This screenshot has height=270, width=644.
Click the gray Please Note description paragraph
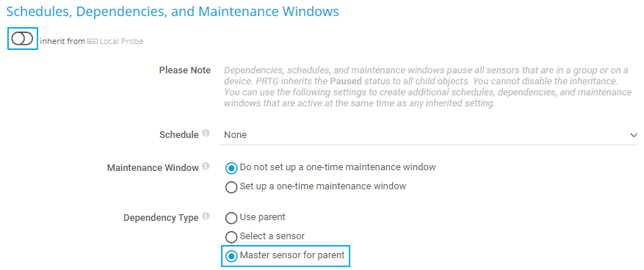pos(427,87)
